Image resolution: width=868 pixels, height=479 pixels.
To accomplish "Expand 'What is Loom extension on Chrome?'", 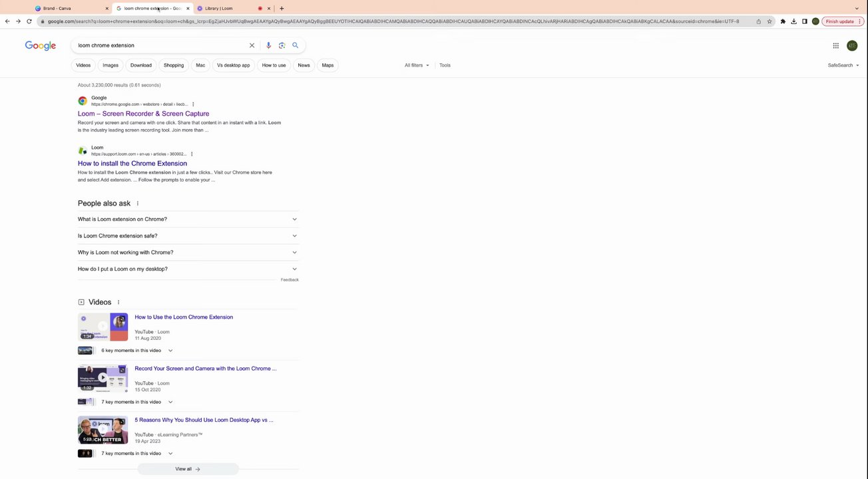I will pos(188,219).
